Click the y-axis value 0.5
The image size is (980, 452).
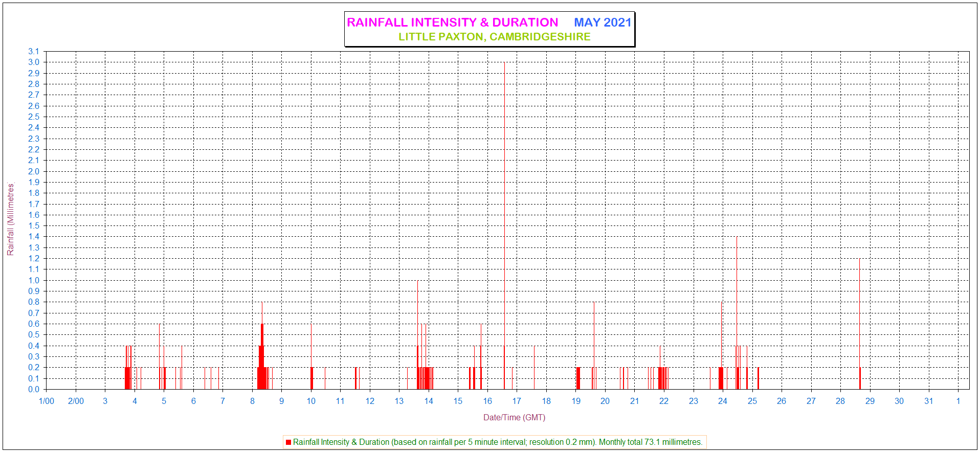[x=34, y=335]
